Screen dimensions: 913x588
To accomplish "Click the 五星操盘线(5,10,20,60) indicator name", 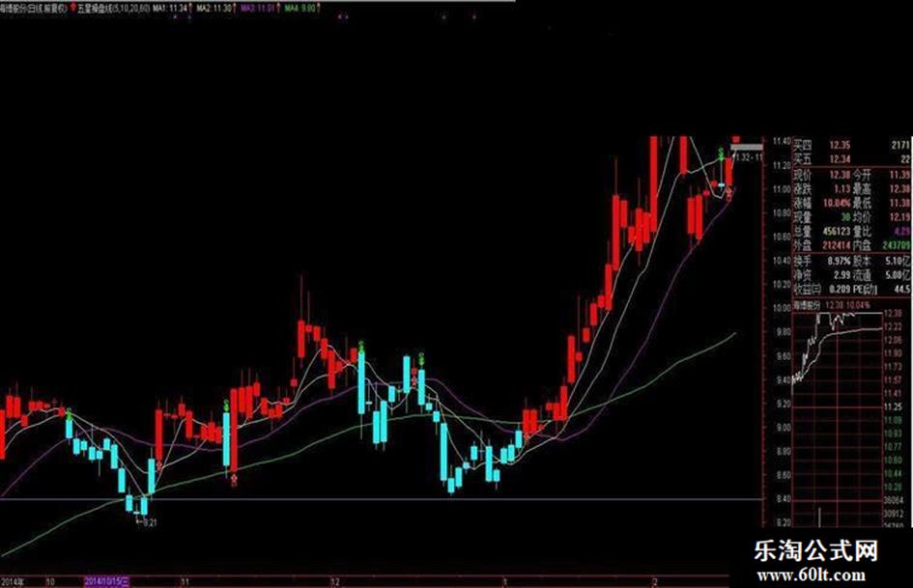I will coord(113,8).
